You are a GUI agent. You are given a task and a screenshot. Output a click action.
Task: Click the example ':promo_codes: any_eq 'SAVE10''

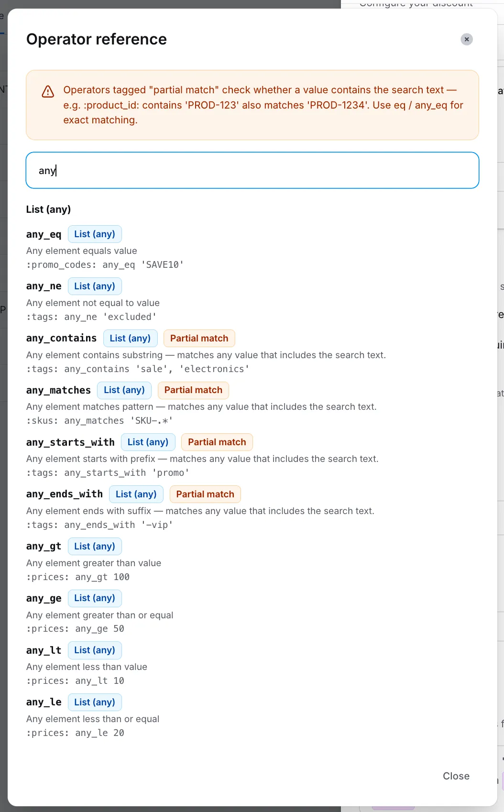click(105, 265)
